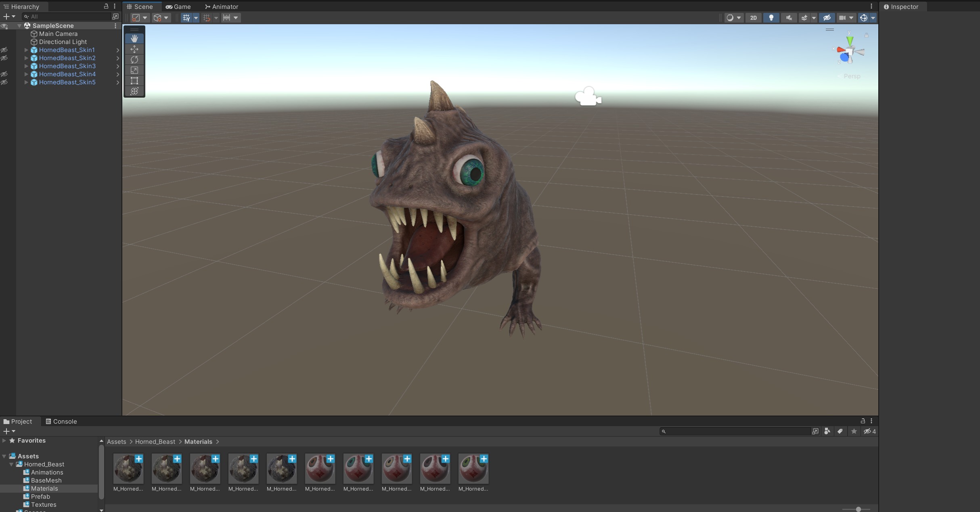This screenshot has height=512, width=980.
Task: Click the camera gizmo in scene view
Action: coord(588,97)
